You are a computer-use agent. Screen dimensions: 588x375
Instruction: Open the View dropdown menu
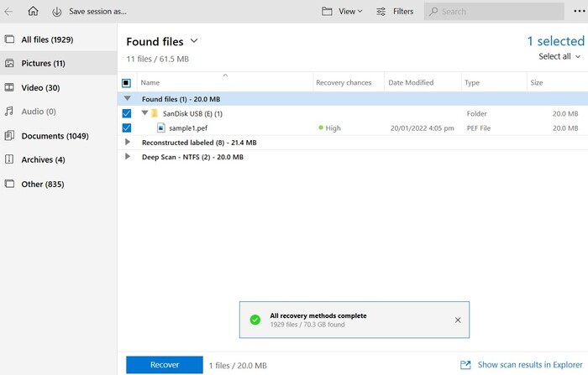[x=342, y=12]
